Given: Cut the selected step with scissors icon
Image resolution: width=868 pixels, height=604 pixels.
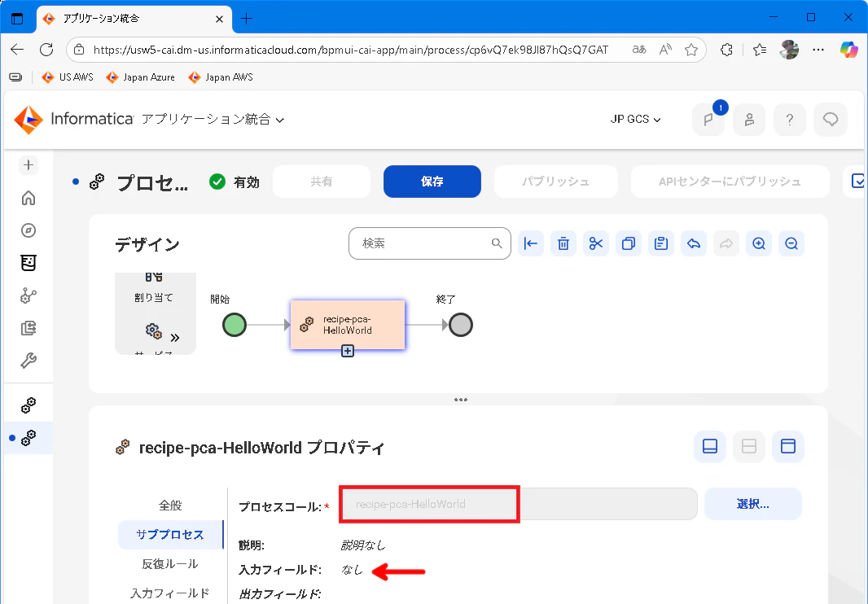Looking at the screenshot, I should pos(596,243).
